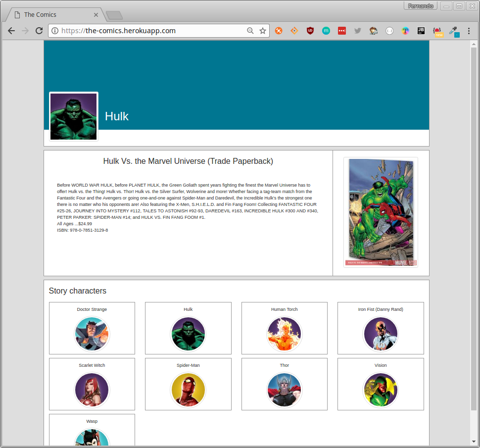Viewport: 480px width, 448px height.
Task: Click the Hulk header portrait image
Action: pos(73,116)
